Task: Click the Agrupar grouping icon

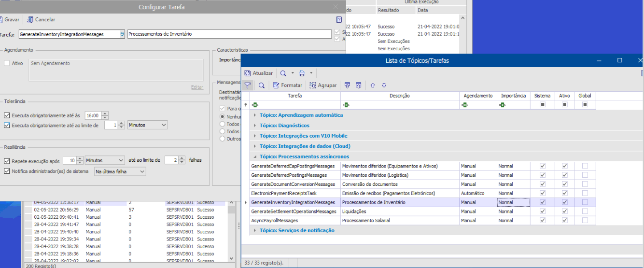Action: tap(313, 85)
